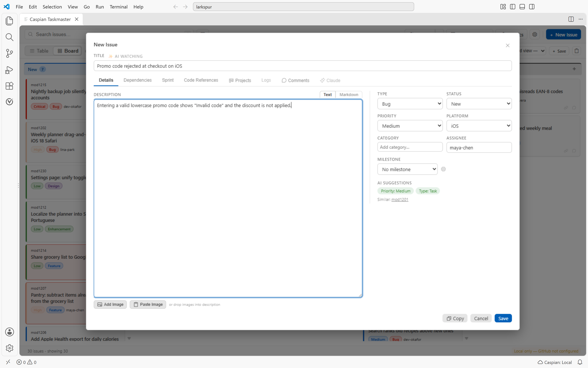Viewport: 588px width, 368px height.
Task: Click the Copy button
Action: click(x=455, y=318)
